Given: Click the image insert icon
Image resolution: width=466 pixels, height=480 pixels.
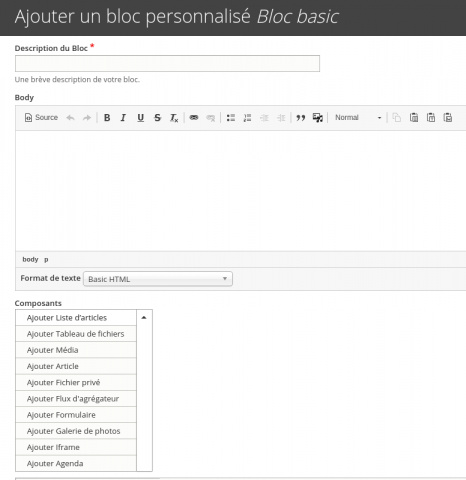Looking at the screenshot, I should point(318,118).
